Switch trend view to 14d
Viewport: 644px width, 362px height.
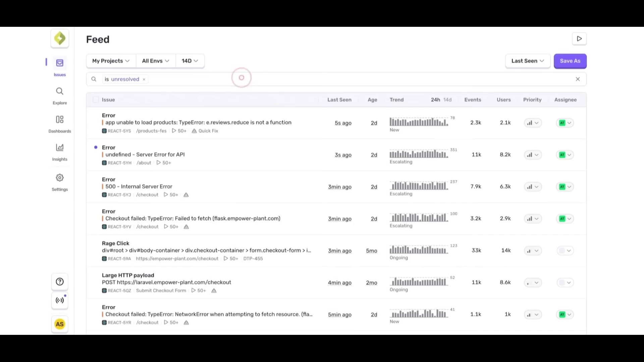click(447, 100)
